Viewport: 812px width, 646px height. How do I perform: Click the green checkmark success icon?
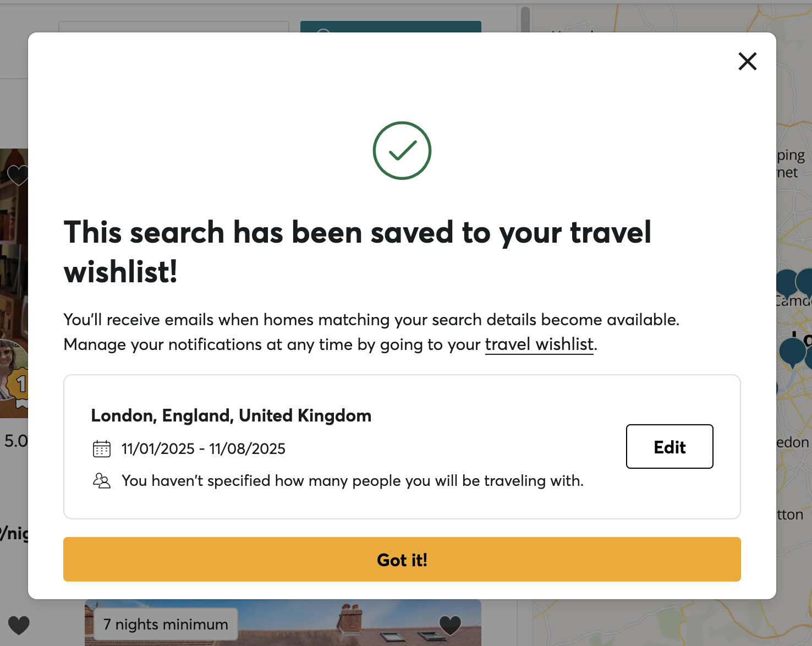coord(402,151)
